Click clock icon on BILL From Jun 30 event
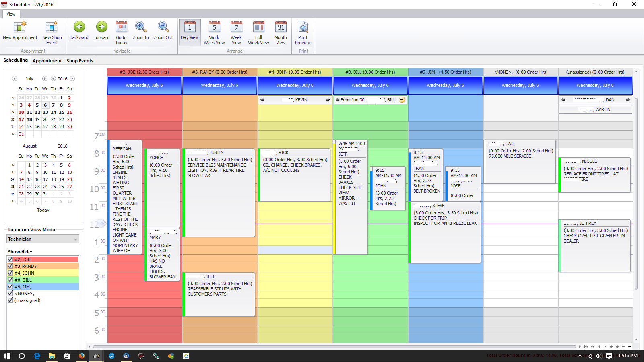 [x=402, y=100]
